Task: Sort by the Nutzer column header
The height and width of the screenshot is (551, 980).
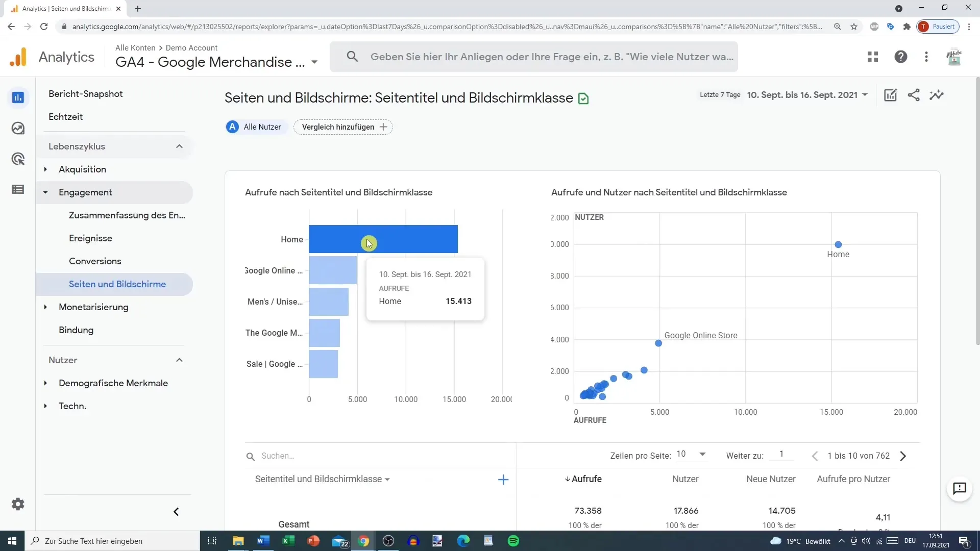Action: point(685,479)
